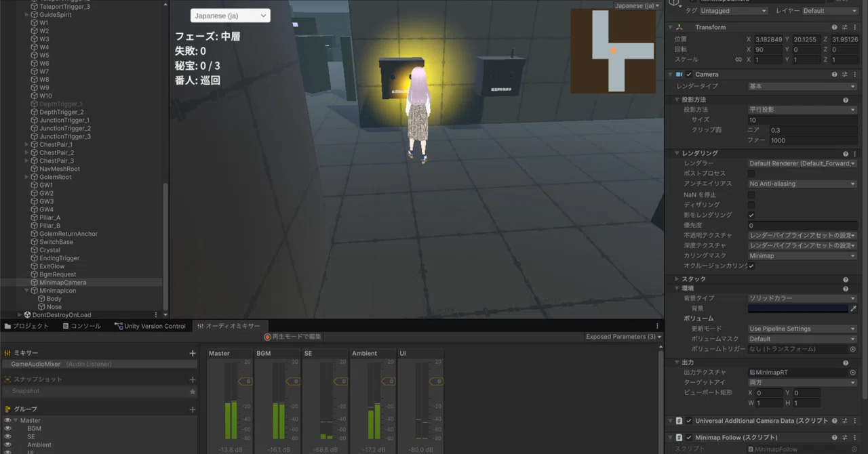Open help for Universal Additional Camera Data

point(834,421)
